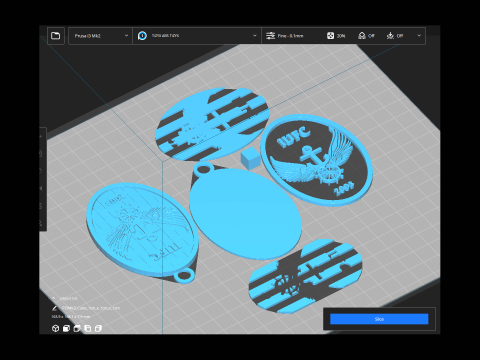Screen dimensions: 480x360
Task: Select the small cube model
Action: [x=250, y=158]
